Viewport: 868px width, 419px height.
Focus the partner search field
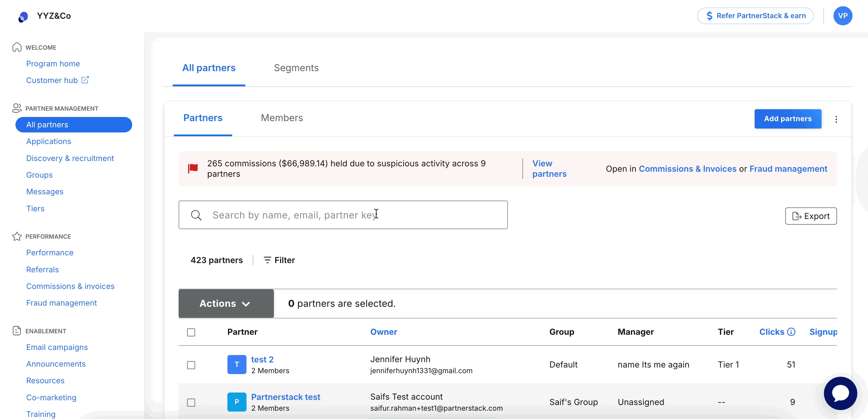(x=343, y=215)
